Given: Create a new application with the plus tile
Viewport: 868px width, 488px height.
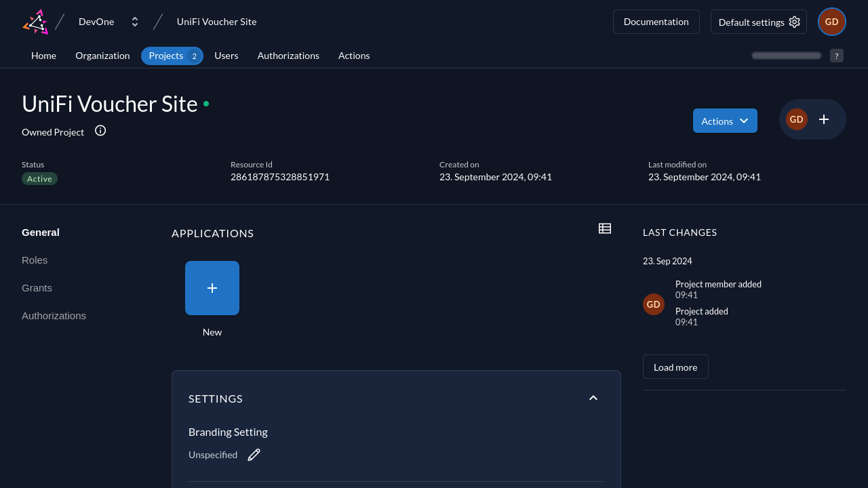Looking at the screenshot, I should 212,287.
